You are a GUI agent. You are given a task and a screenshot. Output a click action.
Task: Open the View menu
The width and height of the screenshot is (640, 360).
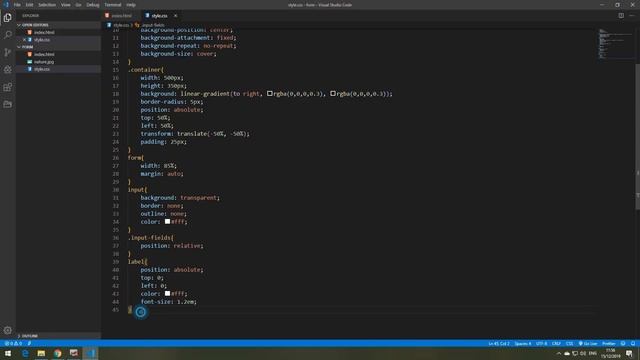pos(66,5)
